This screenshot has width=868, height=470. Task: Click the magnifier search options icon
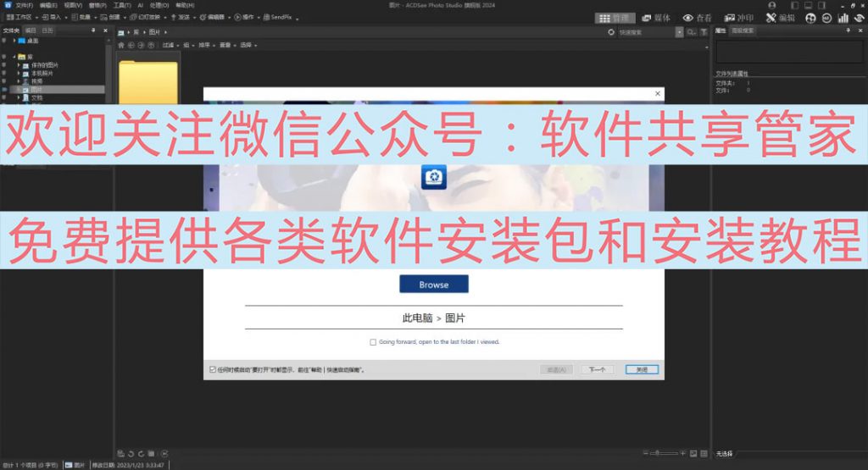pyautogui.click(x=692, y=32)
